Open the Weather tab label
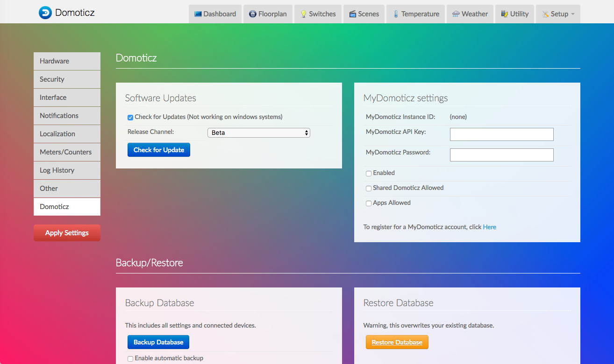Viewport: 614px width, 364px height. 475,14
